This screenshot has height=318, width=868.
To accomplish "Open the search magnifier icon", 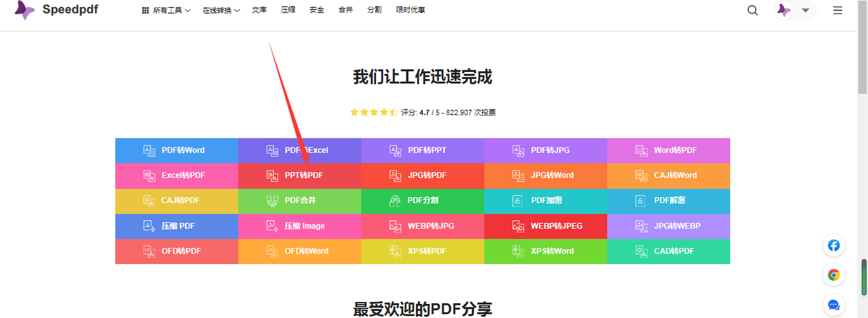I will [x=752, y=10].
